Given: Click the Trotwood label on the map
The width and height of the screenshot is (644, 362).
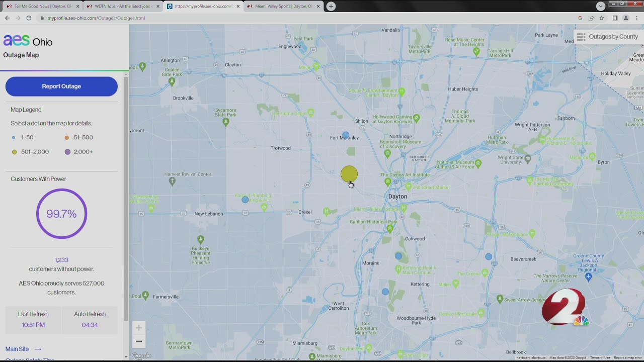Looking at the screenshot, I should pyautogui.click(x=281, y=148).
